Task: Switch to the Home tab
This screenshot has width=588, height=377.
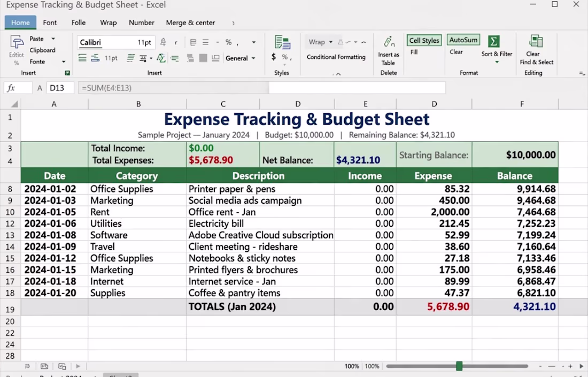Action: point(20,22)
